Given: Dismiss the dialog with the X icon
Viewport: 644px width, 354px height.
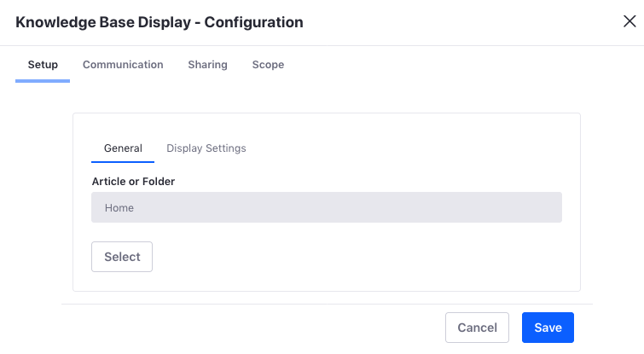Looking at the screenshot, I should coord(629,21).
